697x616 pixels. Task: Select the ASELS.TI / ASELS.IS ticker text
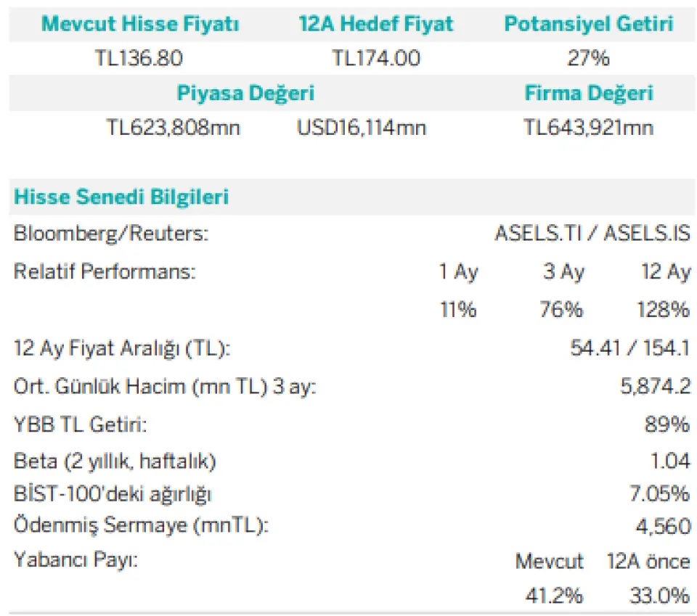point(592,233)
